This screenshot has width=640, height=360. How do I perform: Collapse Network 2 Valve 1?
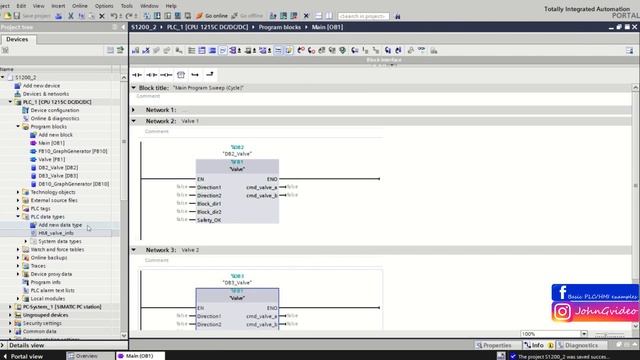coord(133,121)
